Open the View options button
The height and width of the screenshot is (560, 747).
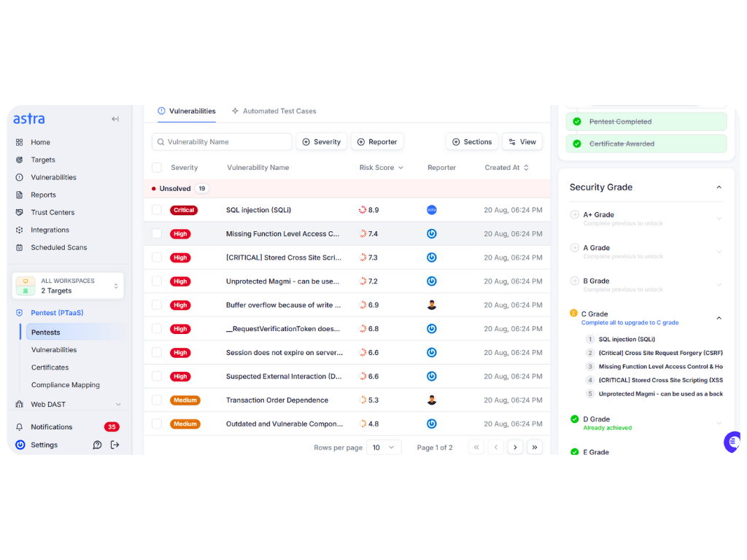pos(522,142)
